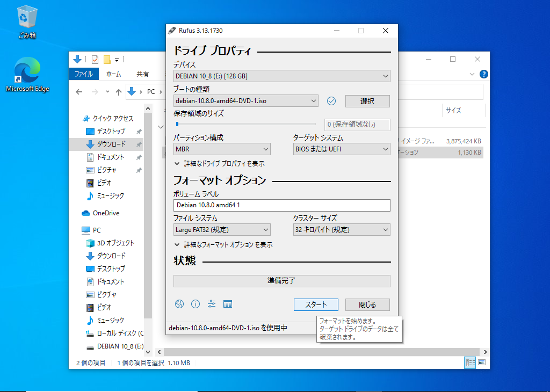The image size is (550, 392).
Task: Click the 選択 button to choose ISO
Action: tap(367, 101)
